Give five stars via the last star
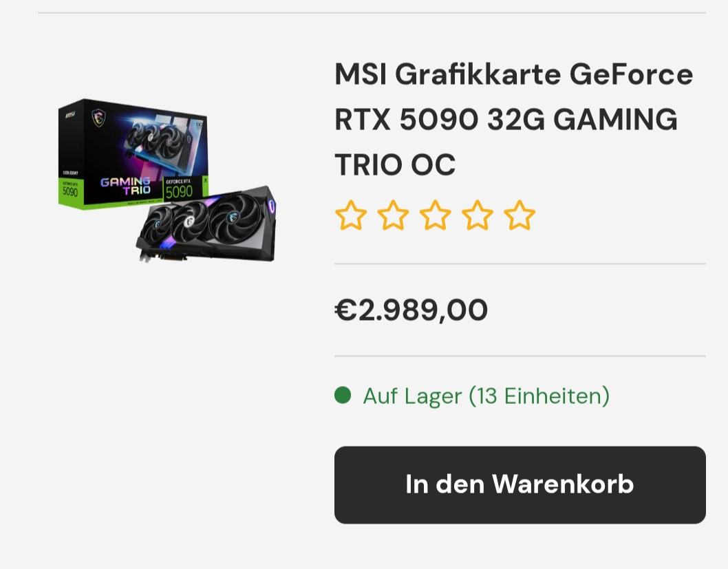Screen dimensions: 728x569 coord(520,215)
